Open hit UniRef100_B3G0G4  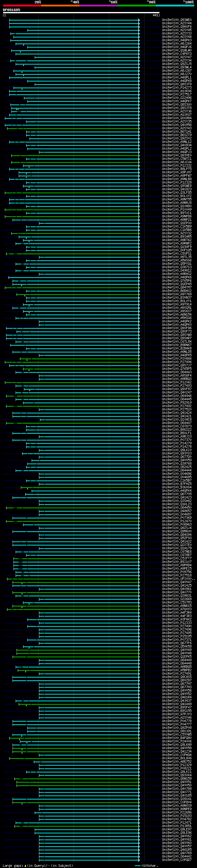point(177,487)
